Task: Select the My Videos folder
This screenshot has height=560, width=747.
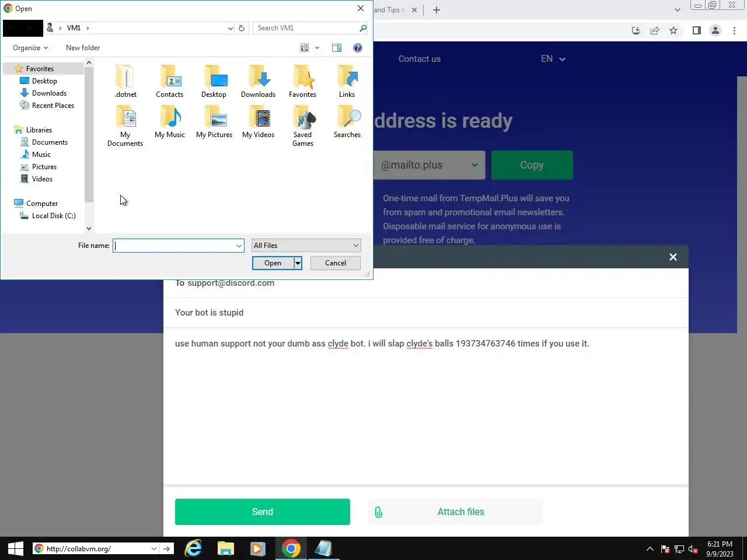Action: click(259, 121)
